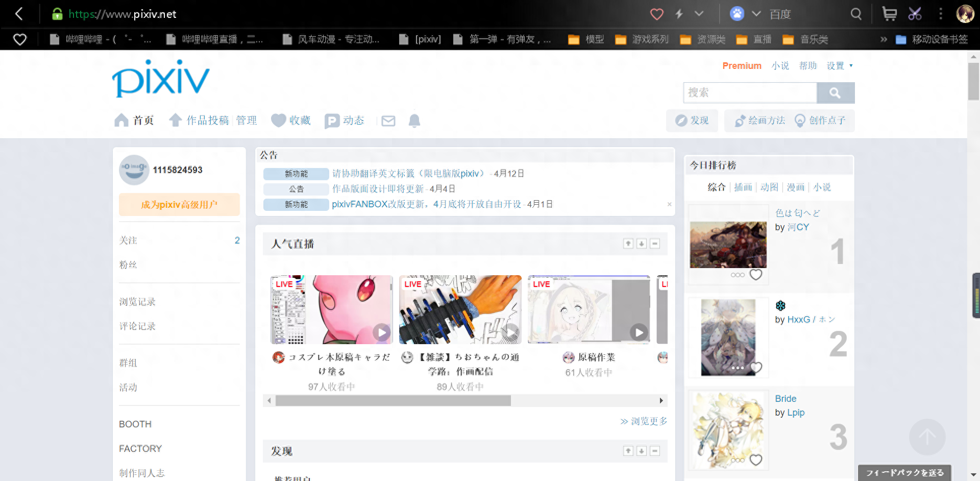
Task: Click the scissors screenshot tool icon
Action: (x=915, y=14)
